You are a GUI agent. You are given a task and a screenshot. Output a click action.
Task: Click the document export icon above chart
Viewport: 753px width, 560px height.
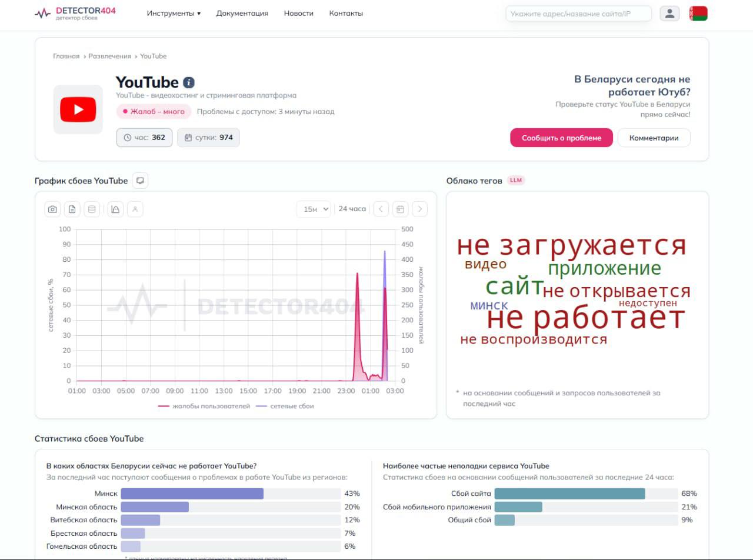click(72, 209)
